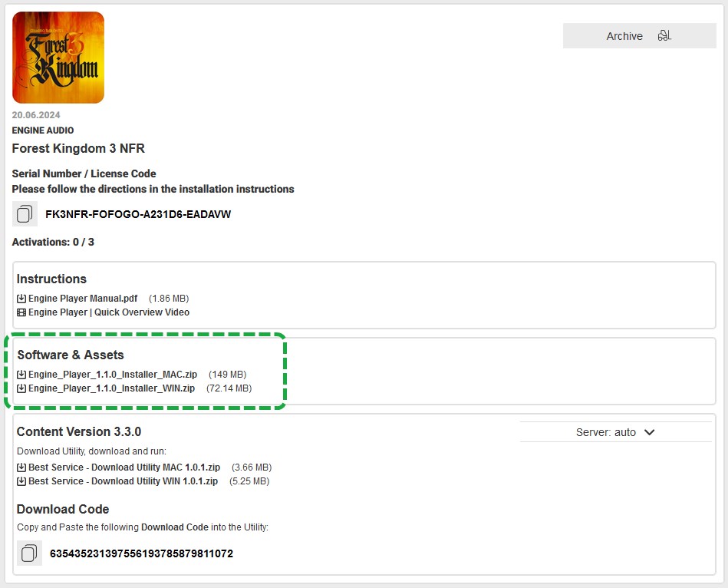728x588 pixels.
Task: Select the FK3NFR serial number text
Action: point(138,214)
